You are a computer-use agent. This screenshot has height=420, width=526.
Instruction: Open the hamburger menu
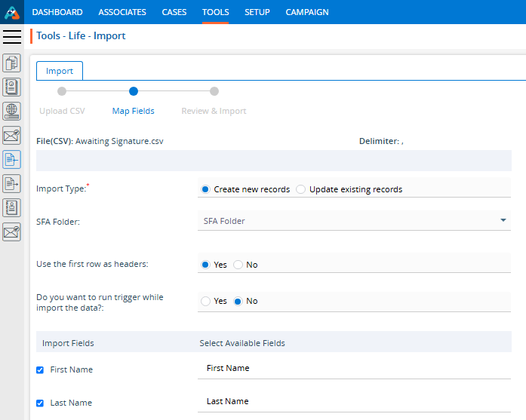tap(12, 37)
